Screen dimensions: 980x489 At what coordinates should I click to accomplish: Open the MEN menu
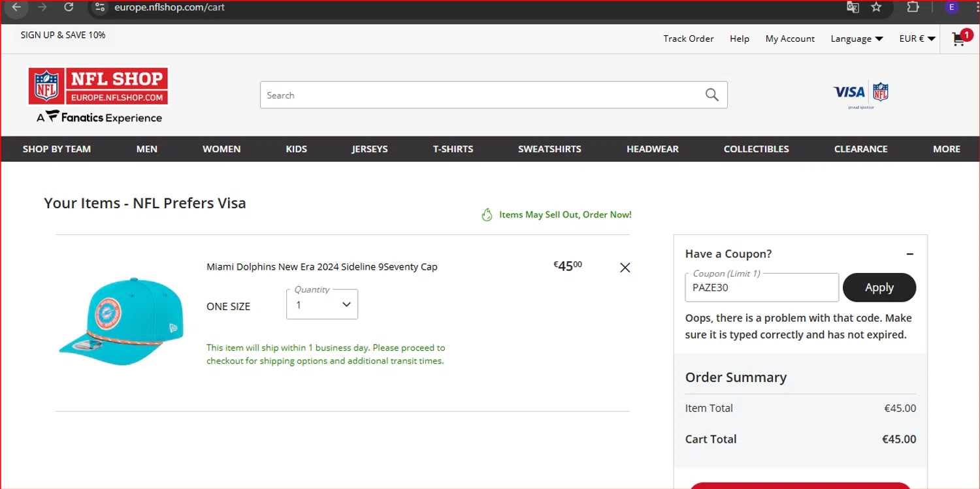tap(147, 149)
